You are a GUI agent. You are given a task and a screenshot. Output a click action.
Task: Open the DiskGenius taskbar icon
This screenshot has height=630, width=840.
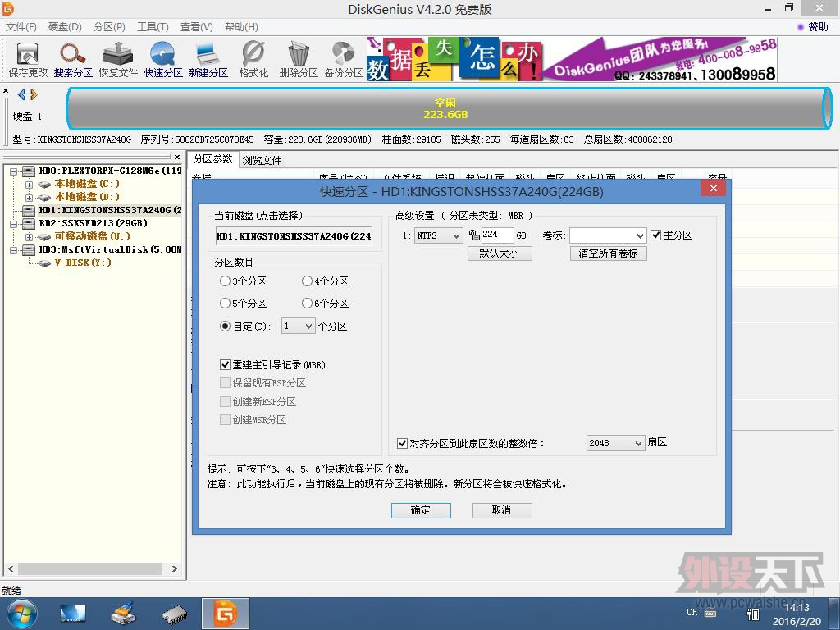click(225, 614)
